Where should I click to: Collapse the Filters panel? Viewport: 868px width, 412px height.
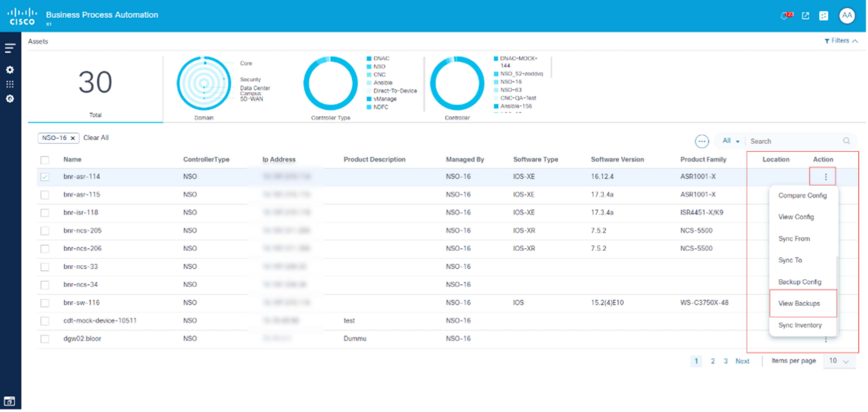click(x=841, y=41)
